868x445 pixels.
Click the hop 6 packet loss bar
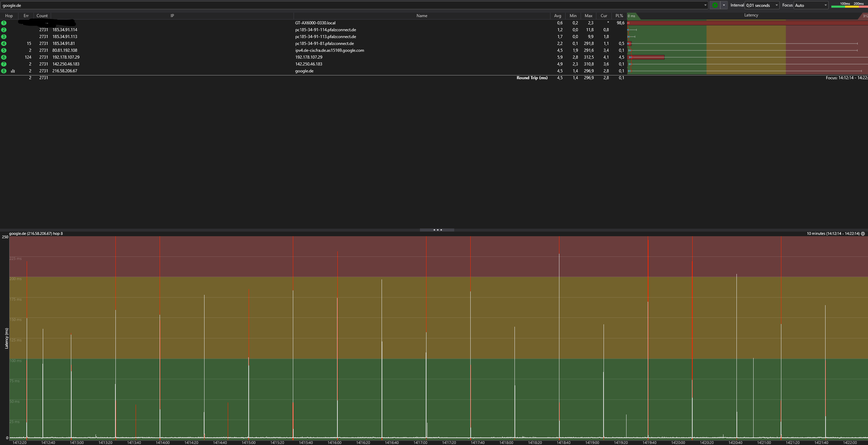click(646, 57)
